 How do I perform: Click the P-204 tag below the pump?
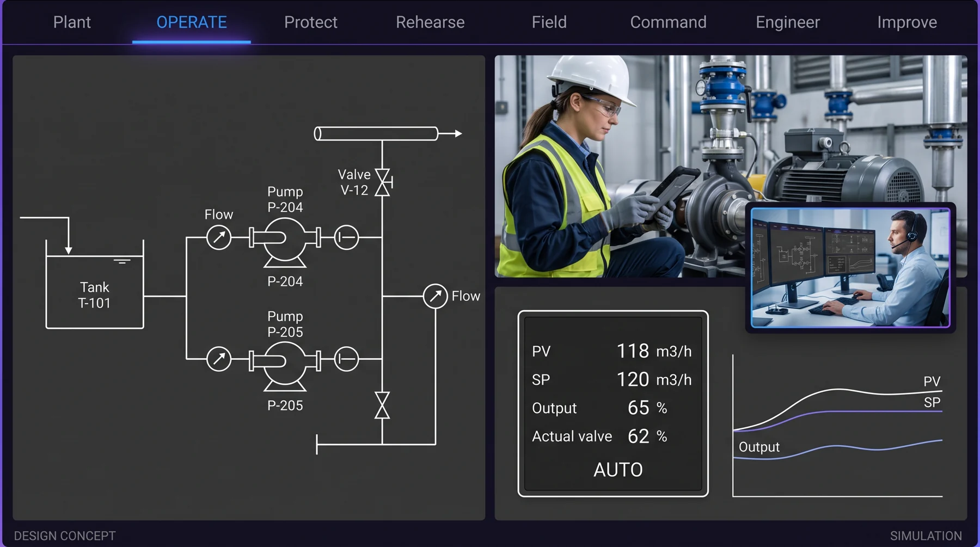coord(285,281)
